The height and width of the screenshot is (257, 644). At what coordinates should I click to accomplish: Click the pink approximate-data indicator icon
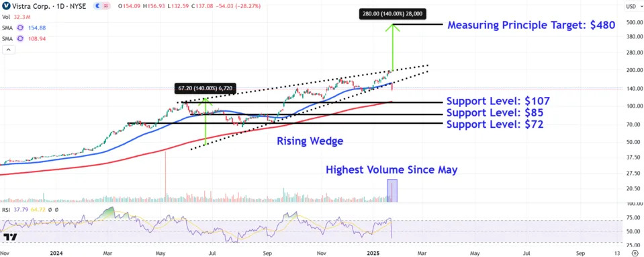(106, 6)
